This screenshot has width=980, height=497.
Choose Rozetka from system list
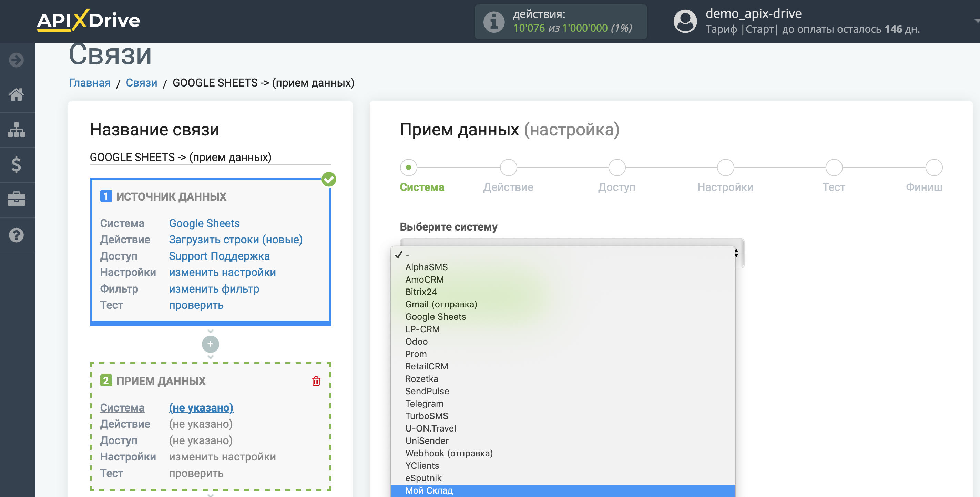(x=563, y=379)
